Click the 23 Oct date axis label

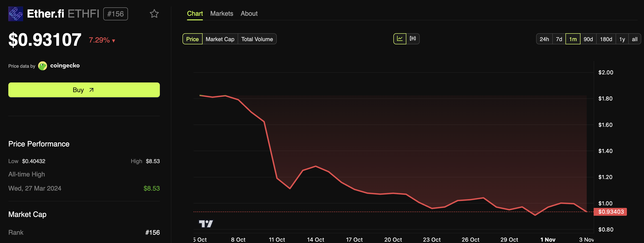[x=432, y=240]
